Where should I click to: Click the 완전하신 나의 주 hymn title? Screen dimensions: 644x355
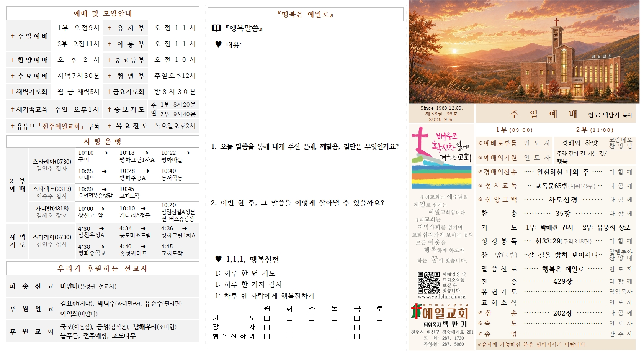(563, 172)
